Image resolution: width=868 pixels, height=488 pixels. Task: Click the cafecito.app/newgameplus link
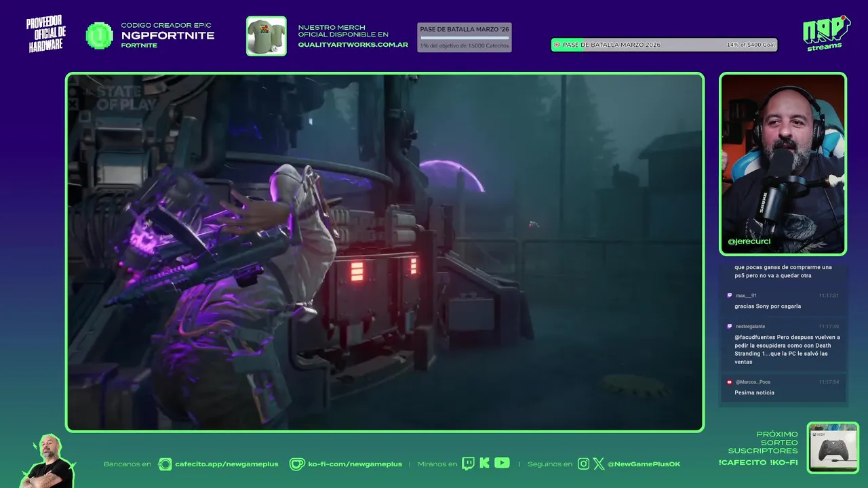pyautogui.click(x=226, y=464)
